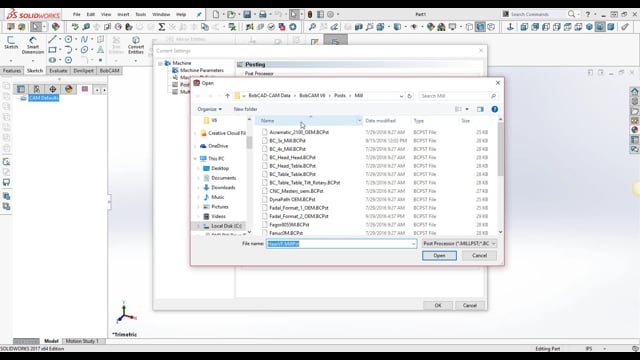
Task: Expand the File name history dropdown
Action: pyautogui.click(x=413, y=244)
